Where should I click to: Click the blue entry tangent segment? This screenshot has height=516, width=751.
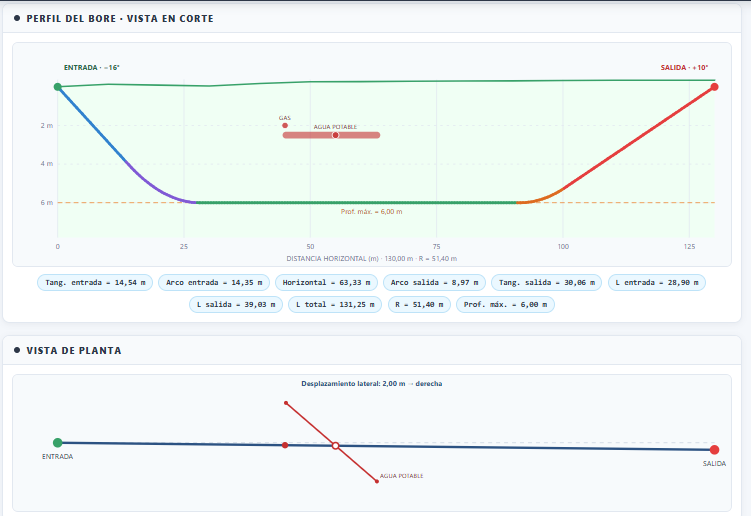[x=93, y=126]
